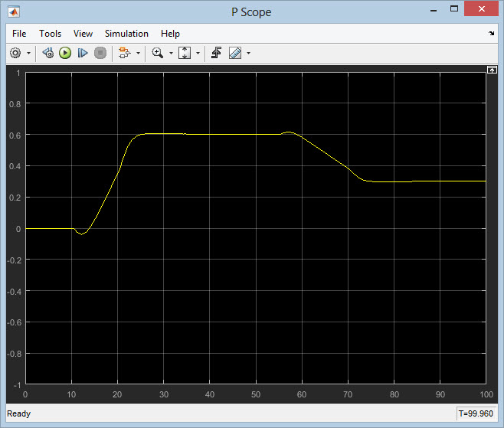Minimize the P Scope window
This screenshot has height=428, width=504.
[x=434, y=10]
